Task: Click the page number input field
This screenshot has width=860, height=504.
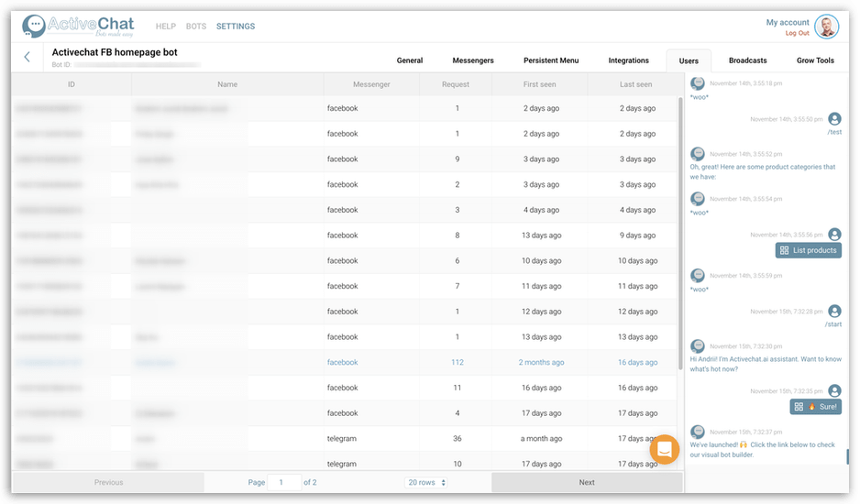Action: click(x=284, y=482)
